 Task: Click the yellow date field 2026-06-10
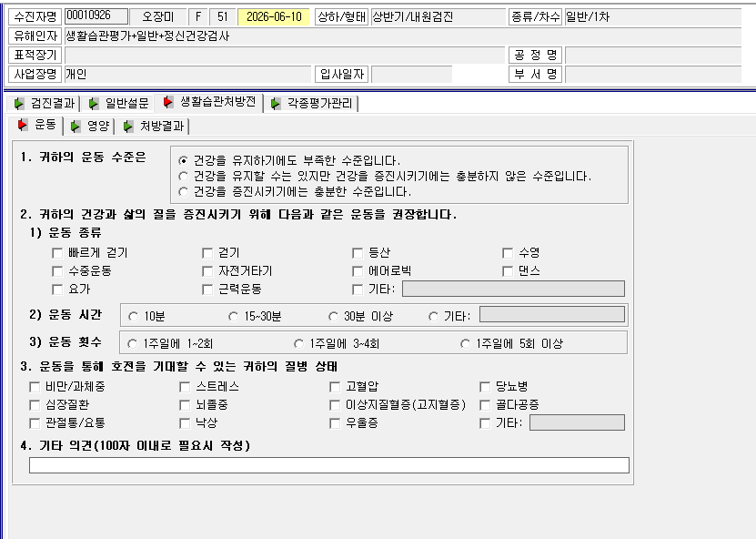coord(274,17)
